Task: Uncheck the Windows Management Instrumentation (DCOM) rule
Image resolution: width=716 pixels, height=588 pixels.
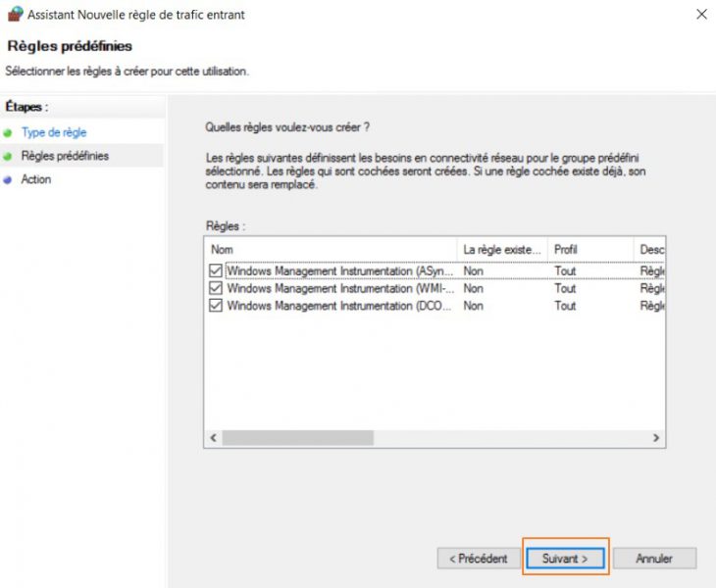Action: click(216, 306)
